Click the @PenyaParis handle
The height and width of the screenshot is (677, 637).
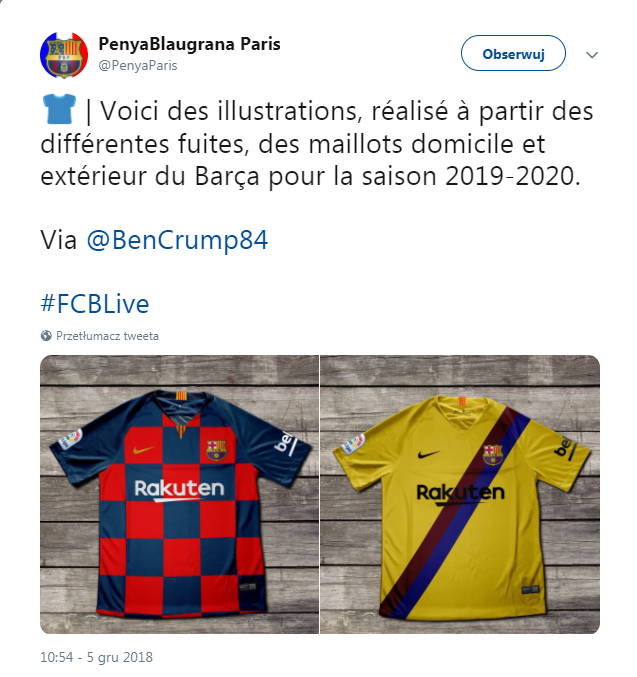[x=138, y=65]
